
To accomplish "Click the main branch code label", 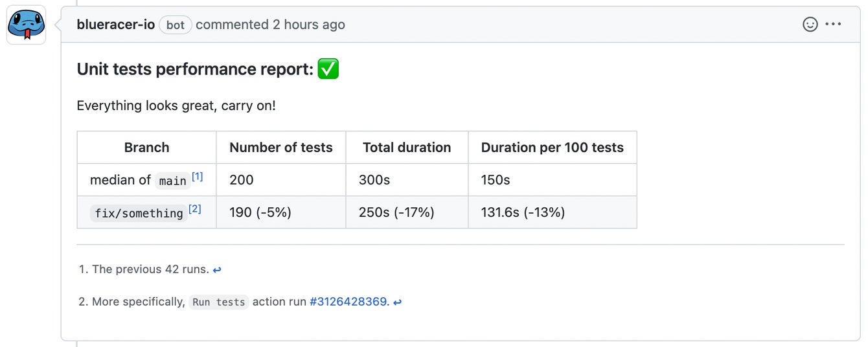I will click(172, 181).
